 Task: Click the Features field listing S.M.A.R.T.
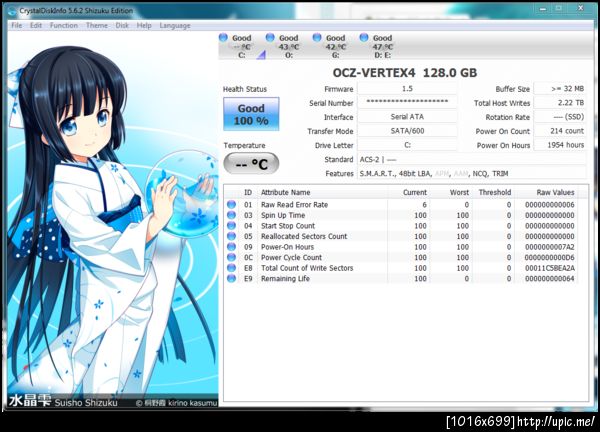tap(471, 173)
